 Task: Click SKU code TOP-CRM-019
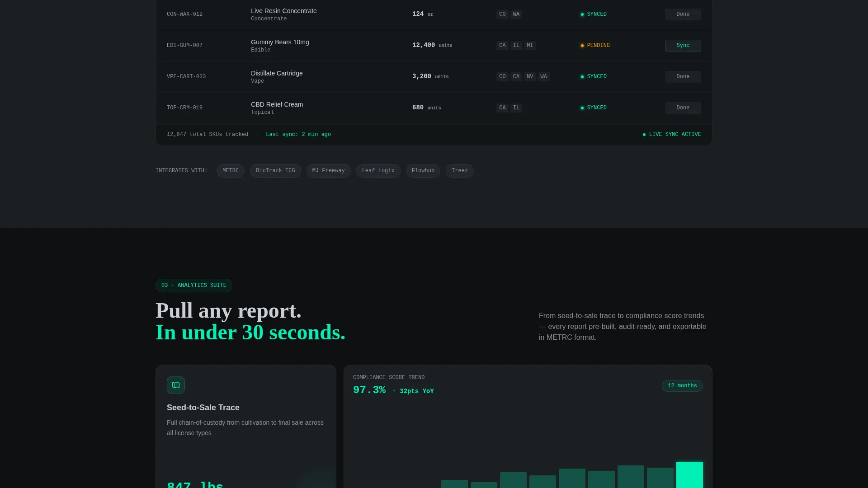point(184,108)
